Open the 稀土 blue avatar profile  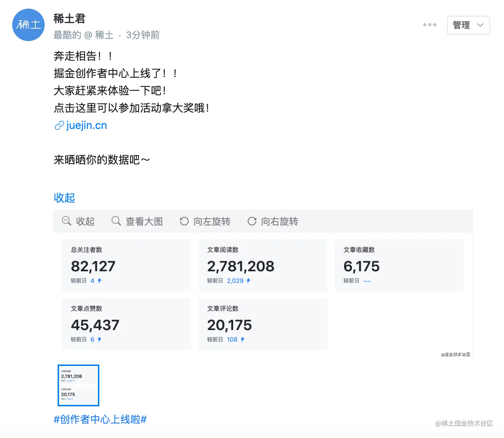point(28,25)
